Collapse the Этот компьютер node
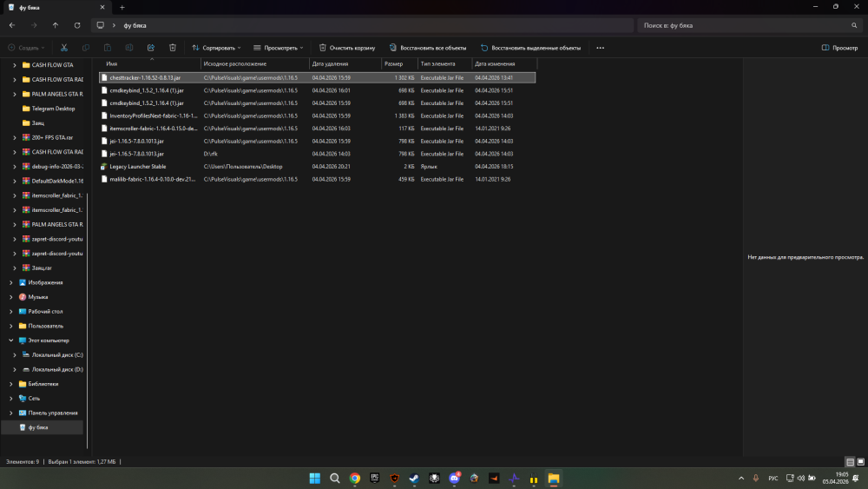This screenshot has width=868, height=489. (x=11, y=340)
